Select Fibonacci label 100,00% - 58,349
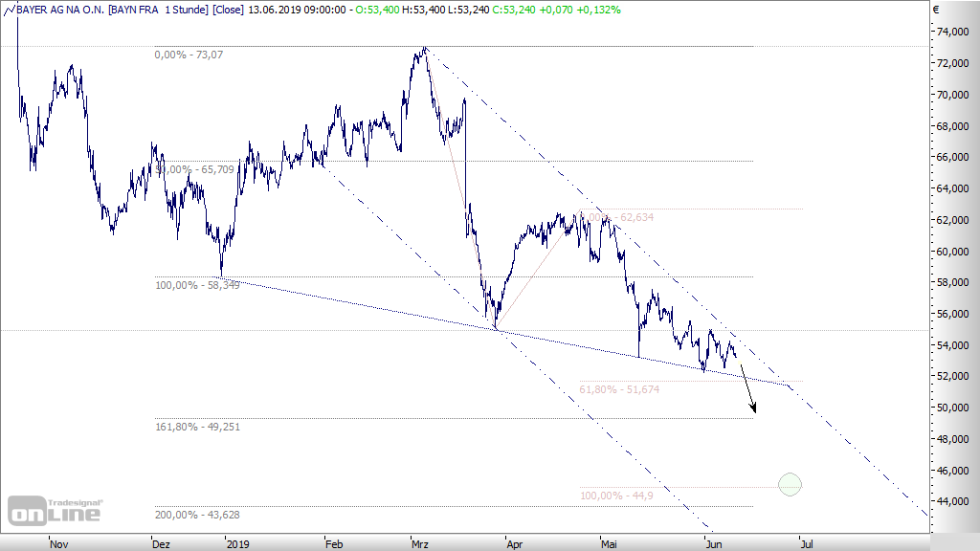980x551 pixels. coord(197,285)
